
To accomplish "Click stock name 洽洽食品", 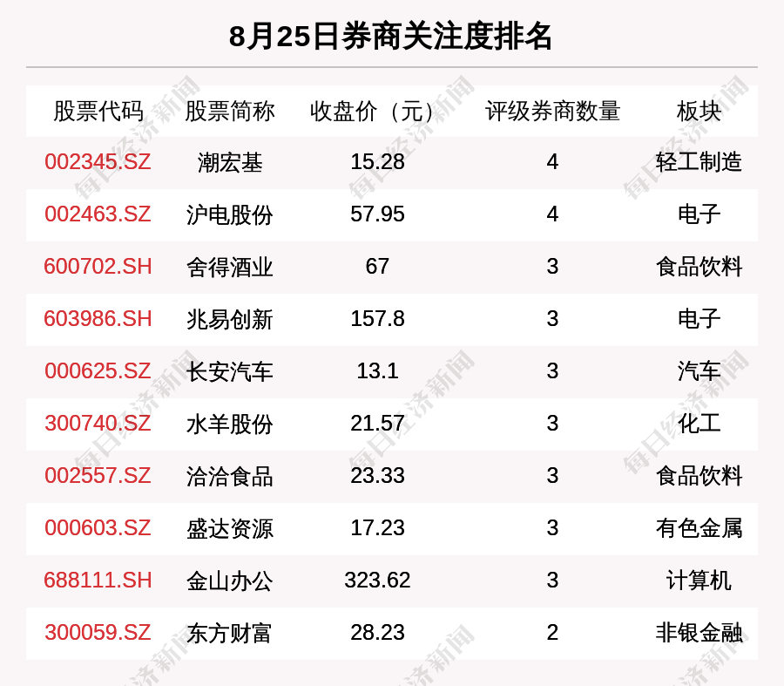I will 229,476.
